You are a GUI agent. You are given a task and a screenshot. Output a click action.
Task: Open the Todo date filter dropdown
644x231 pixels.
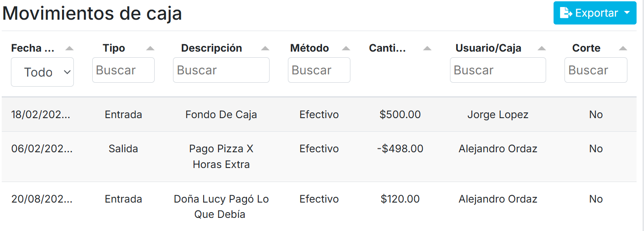point(42,72)
